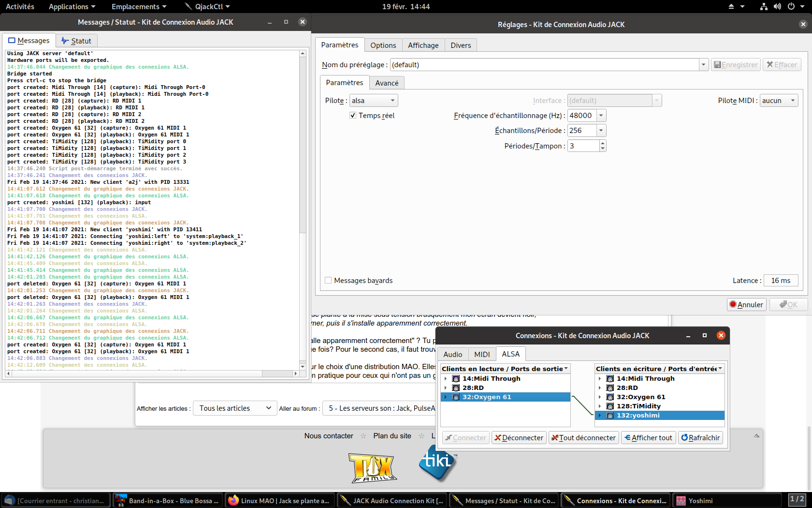
Task: Open the Aller au forum dropdown
Action: pyautogui.click(x=379, y=408)
